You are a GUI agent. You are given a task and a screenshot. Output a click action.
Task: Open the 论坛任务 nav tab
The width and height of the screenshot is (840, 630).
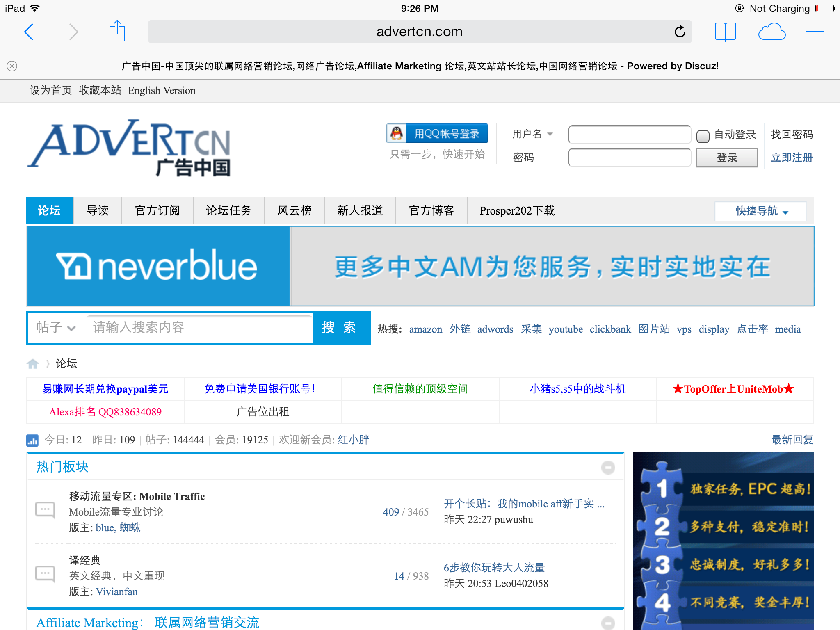tap(229, 211)
